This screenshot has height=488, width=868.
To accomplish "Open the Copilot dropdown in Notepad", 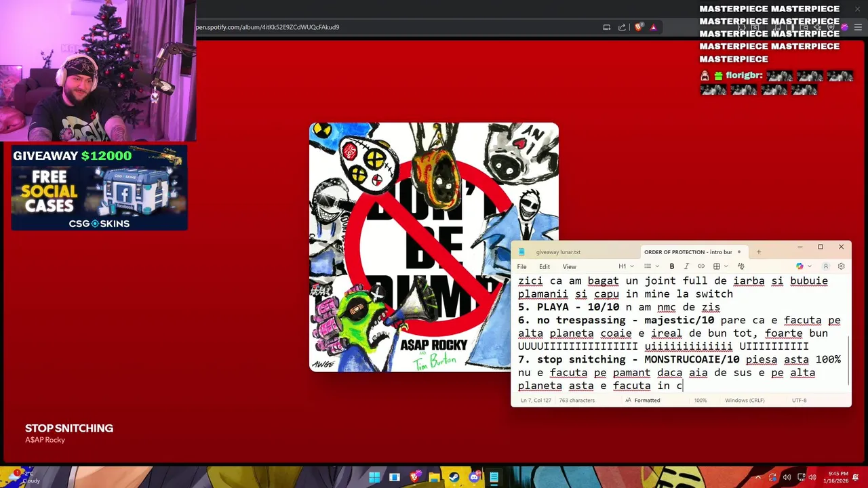I will tap(804, 266).
